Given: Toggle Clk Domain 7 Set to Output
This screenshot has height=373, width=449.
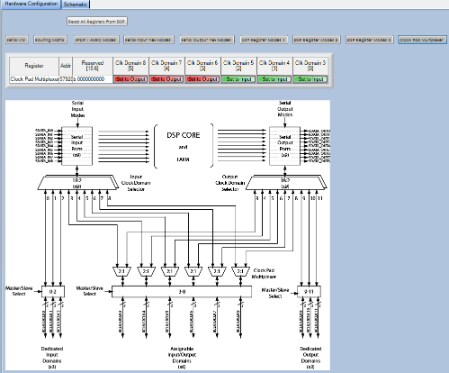Looking at the screenshot, I should pos(167,79).
